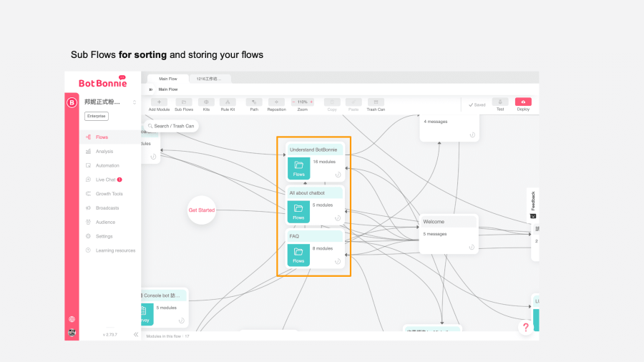
Task: Open the Understand BotBonnie Flows folder
Action: (x=298, y=168)
